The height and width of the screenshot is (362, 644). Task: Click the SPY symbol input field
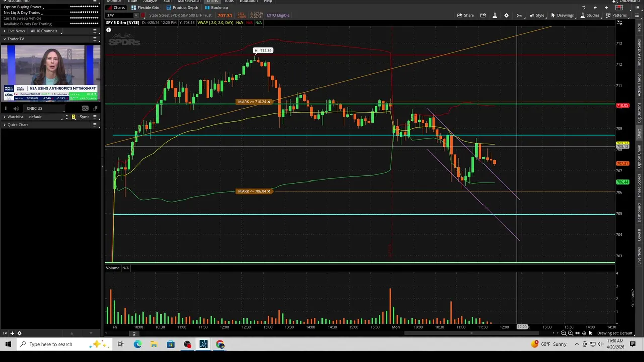pos(119,15)
